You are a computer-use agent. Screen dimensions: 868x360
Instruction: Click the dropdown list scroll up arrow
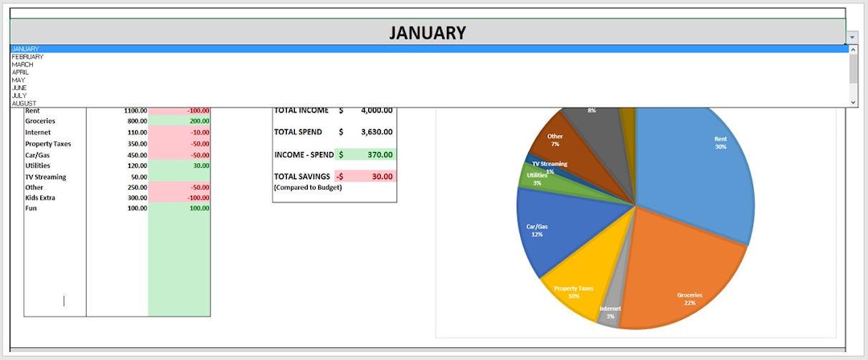coord(853,49)
